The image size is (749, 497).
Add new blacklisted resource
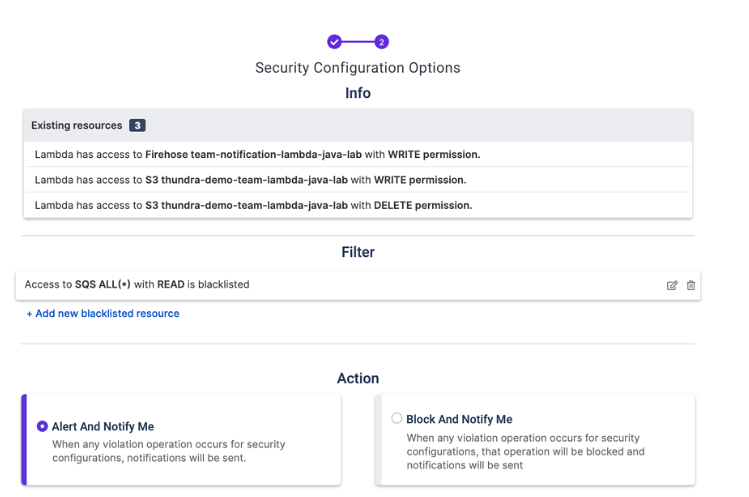103,313
